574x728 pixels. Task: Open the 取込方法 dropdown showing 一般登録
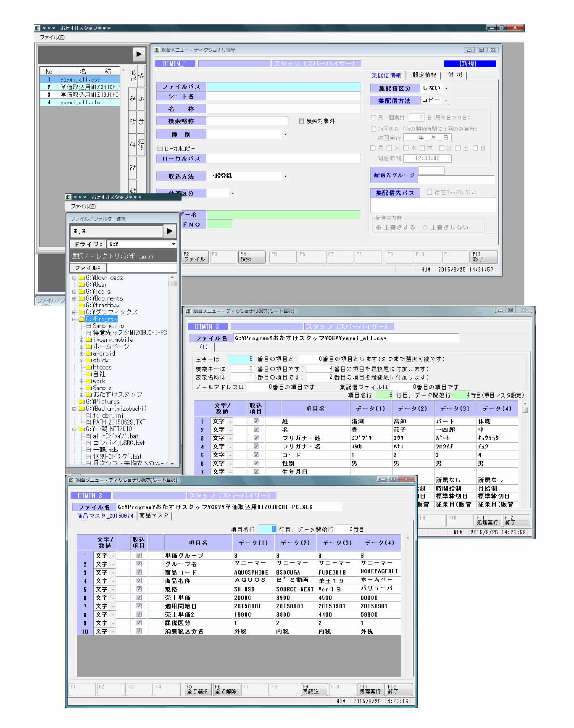click(285, 176)
